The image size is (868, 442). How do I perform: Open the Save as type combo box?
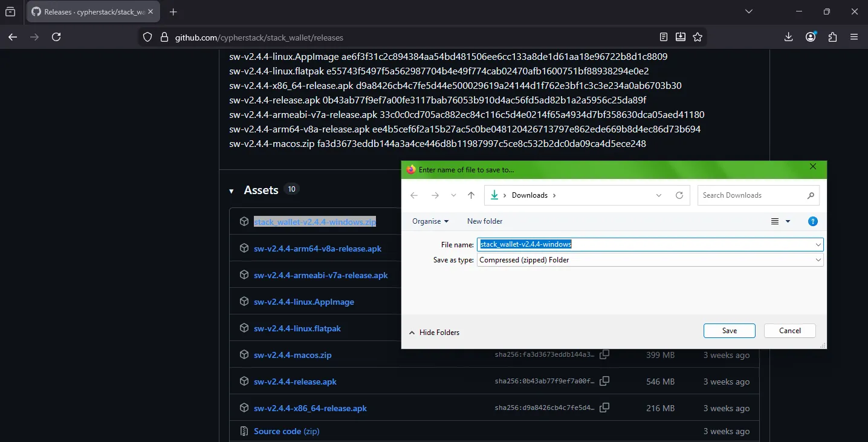click(x=650, y=260)
